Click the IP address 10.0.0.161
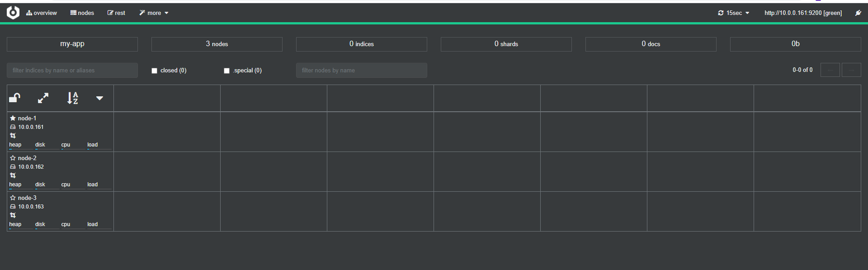 tap(31, 127)
